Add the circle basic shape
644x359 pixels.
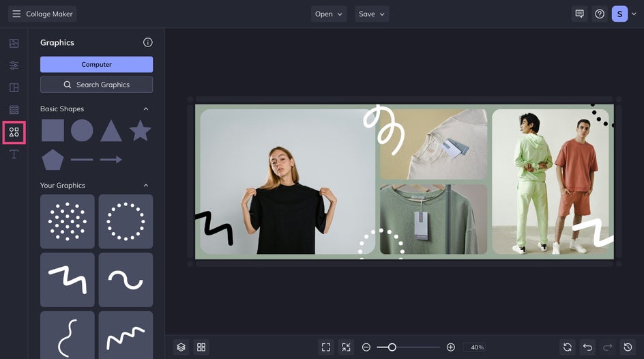[82, 130]
